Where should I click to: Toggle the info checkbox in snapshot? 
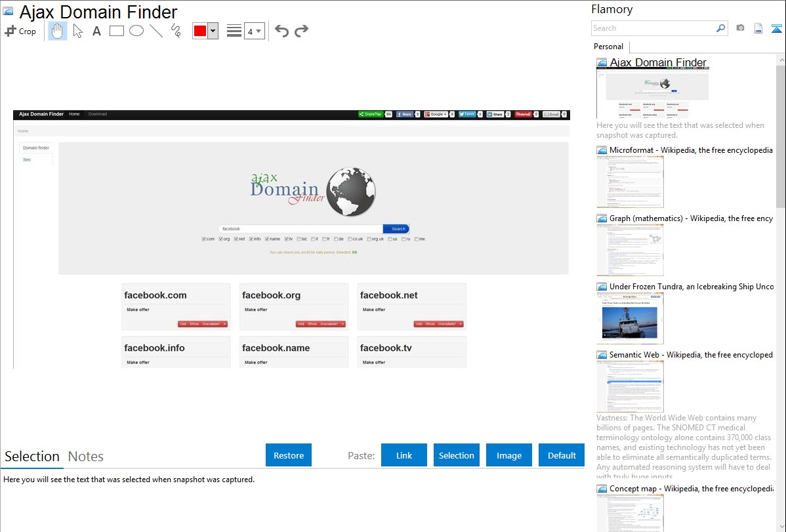251,239
